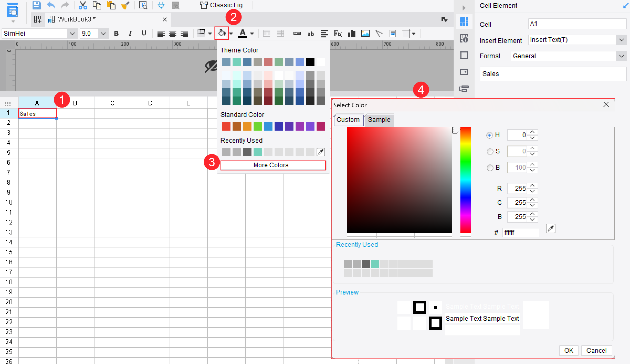Select column D header
The height and width of the screenshot is (364, 630).
click(x=151, y=103)
